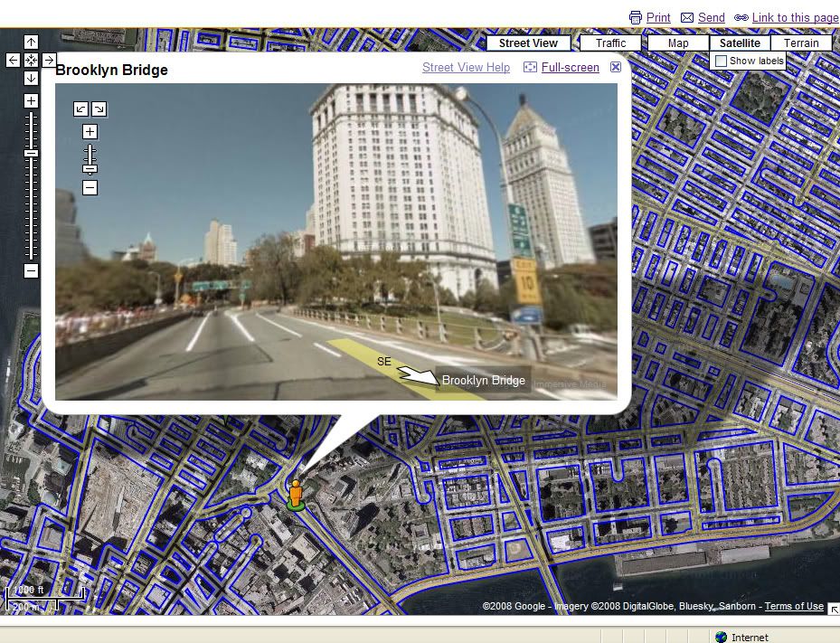840x643 pixels.
Task: Enable the Show labels checkbox
Action: pyautogui.click(x=721, y=61)
